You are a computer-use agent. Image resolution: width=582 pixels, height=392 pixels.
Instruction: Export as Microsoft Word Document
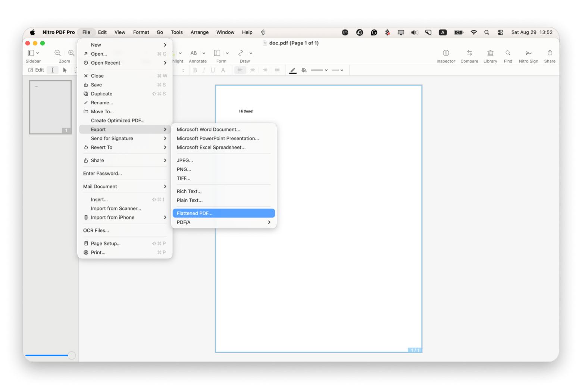coord(223,129)
